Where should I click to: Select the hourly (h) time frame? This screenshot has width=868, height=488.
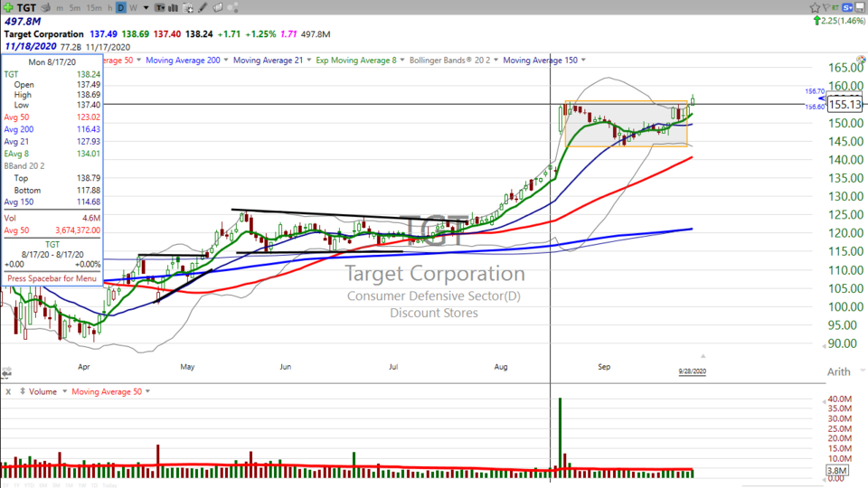[110, 8]
